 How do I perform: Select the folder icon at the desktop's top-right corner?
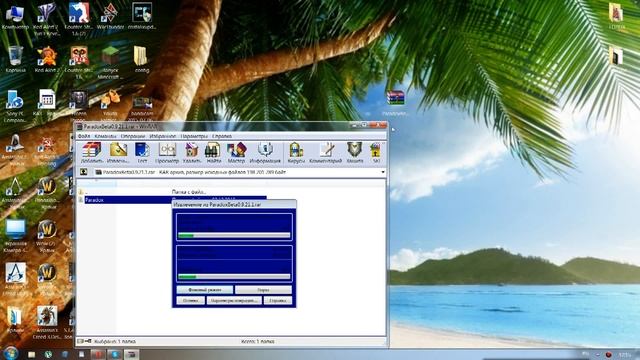[x=616, y=16]
